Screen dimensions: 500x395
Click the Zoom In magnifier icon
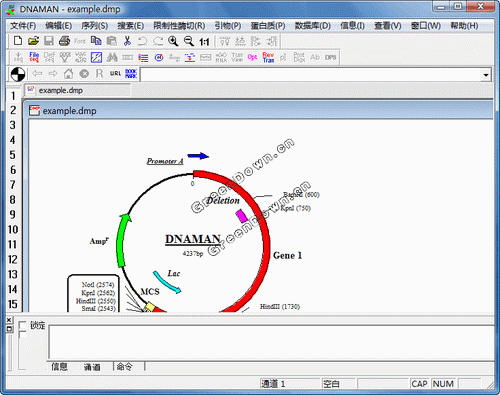click(173, 41)
